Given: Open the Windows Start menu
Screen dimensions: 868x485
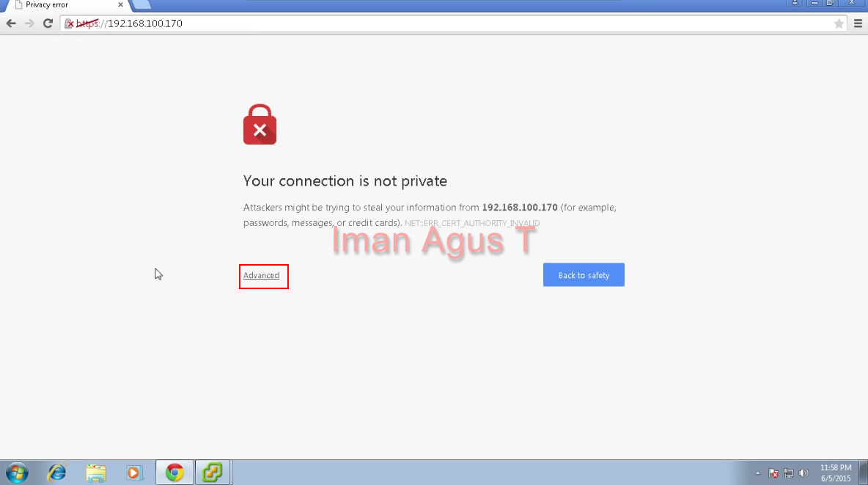Looking at the screenshot, I should coord(17,473).
